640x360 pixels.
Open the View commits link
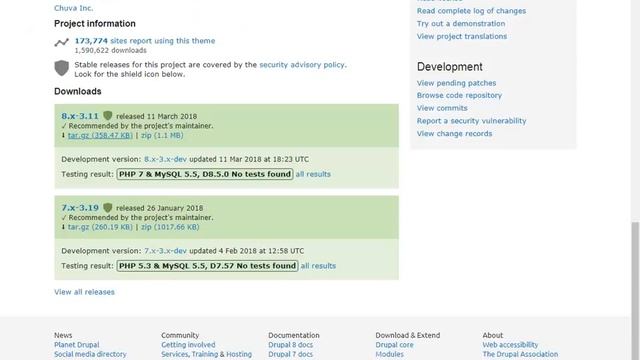point(442,108)
